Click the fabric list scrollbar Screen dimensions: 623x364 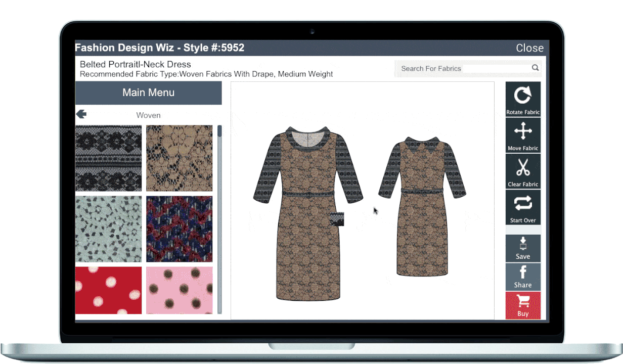[219, 219]
